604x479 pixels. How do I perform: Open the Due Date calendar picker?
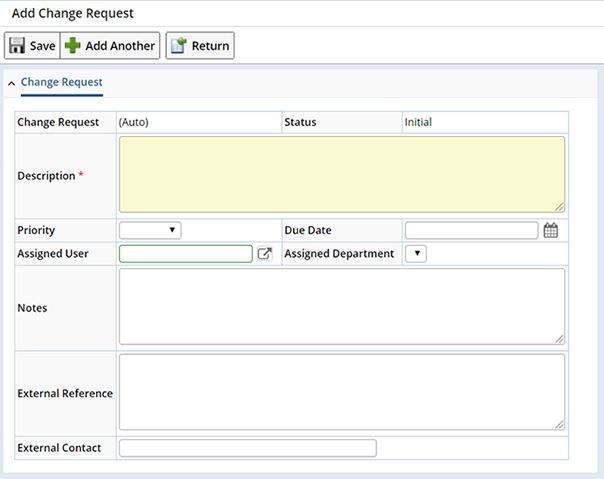550,230
